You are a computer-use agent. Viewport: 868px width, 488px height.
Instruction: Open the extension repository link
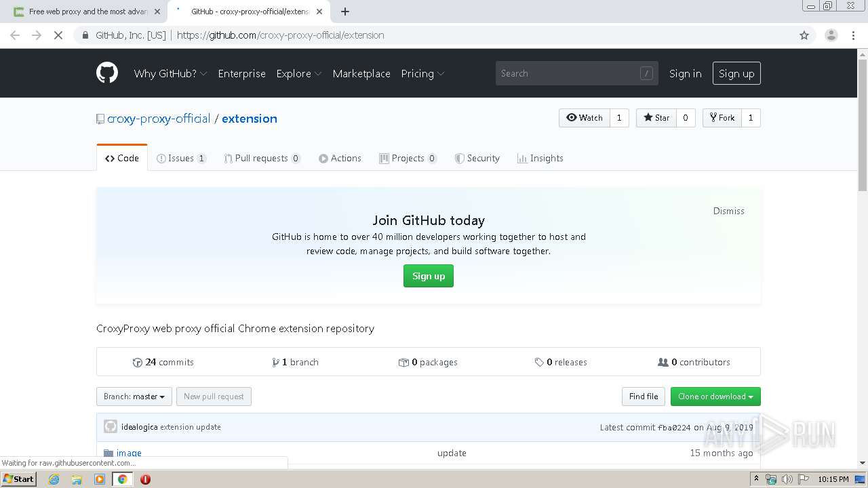tap(250, 119)
